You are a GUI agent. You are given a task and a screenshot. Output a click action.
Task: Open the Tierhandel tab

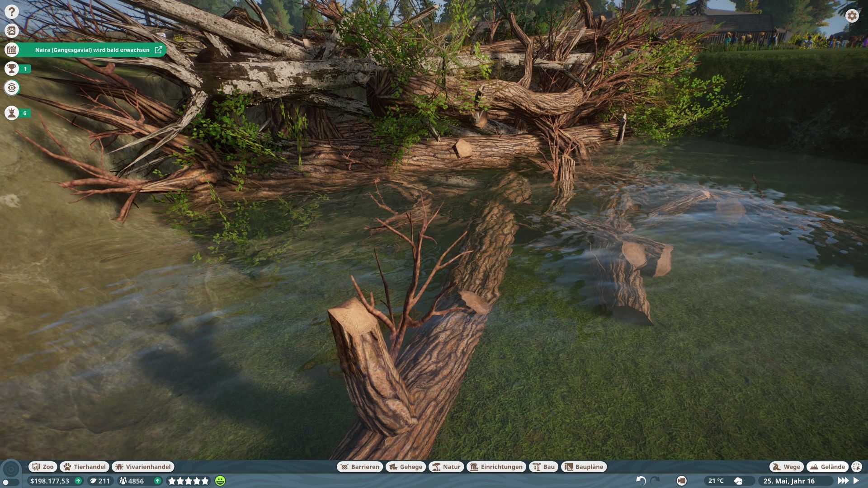[x=85, y=467]
